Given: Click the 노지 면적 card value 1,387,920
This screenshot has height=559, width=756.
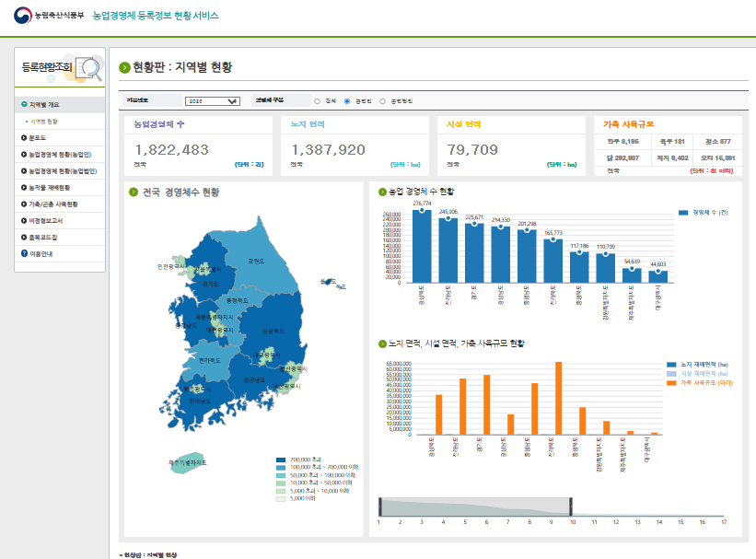Looking at the screenshot, I should pyautogui.click(x=329, y=150).
